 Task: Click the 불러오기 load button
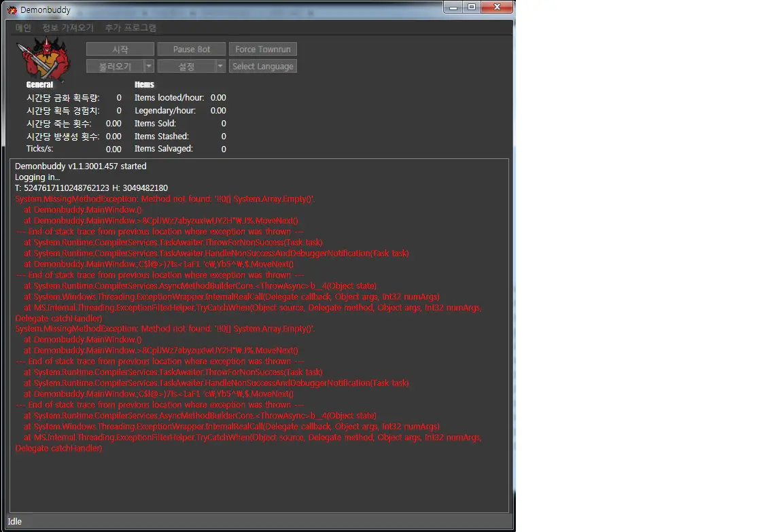pyautogui.click(x=115, y=67)
